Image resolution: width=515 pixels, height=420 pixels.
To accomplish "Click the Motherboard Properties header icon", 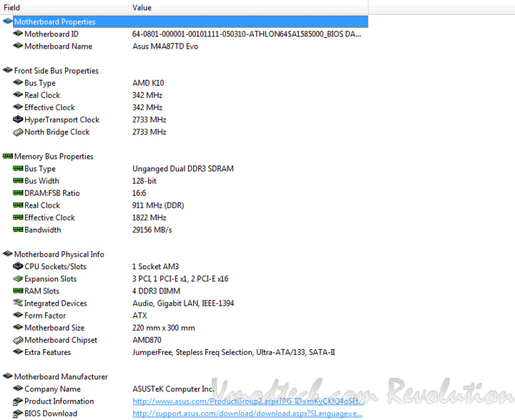I will 8,21.
